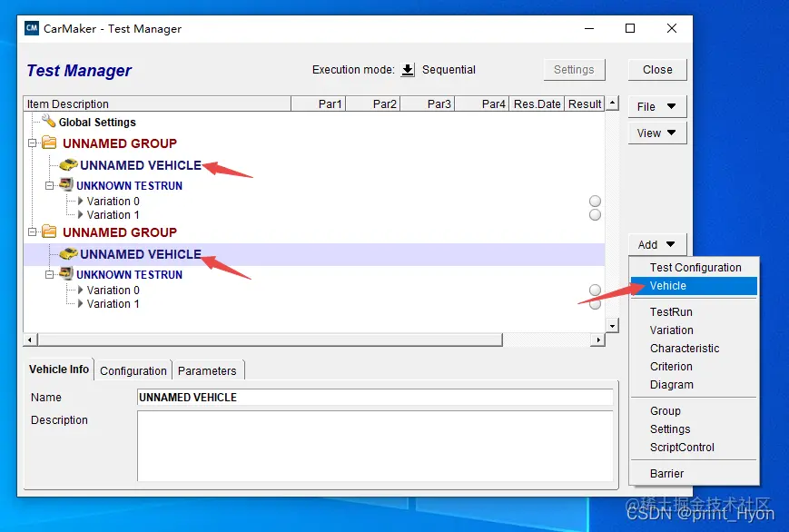
Task: Click the Name field containing UNNAMED VEHICLE
Action: tap(375, 397)
